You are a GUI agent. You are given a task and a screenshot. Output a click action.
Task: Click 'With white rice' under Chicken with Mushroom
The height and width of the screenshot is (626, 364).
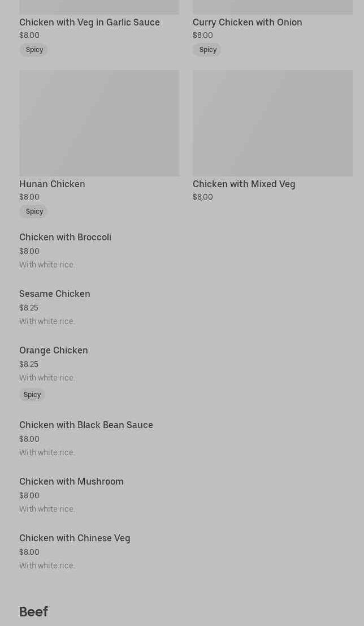pos(47,509)
